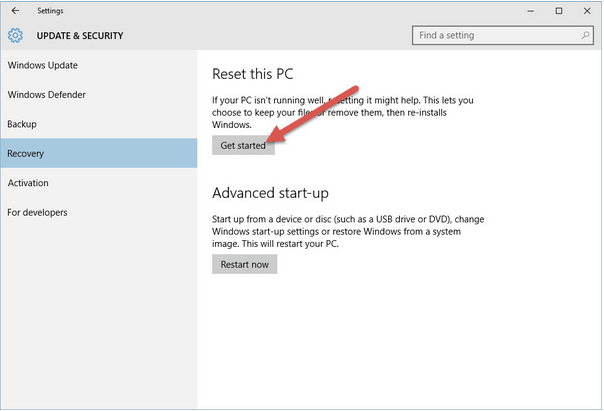Click the Settings window title text
This screenshot has height=411, width=604.
pyautogui.click(x=50, y=11)
